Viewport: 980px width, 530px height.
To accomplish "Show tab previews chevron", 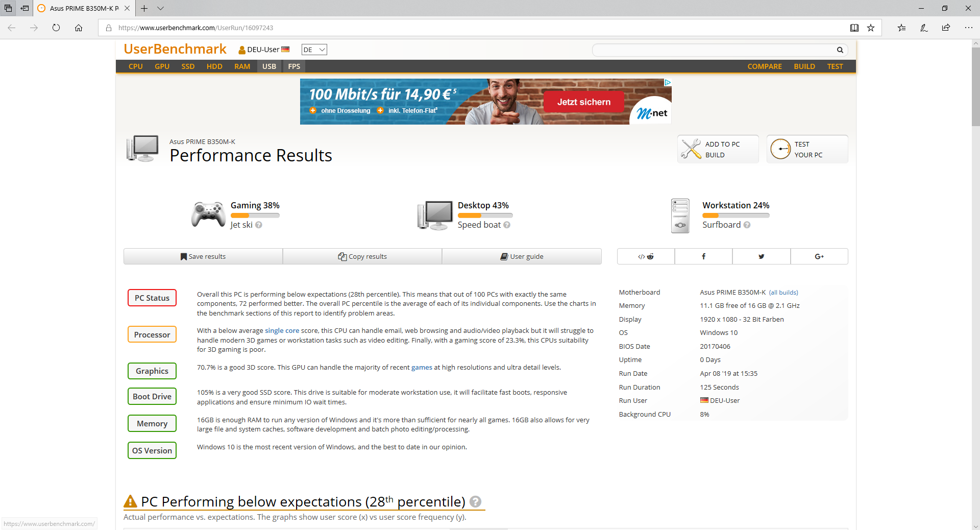I will tap(160, 8).
